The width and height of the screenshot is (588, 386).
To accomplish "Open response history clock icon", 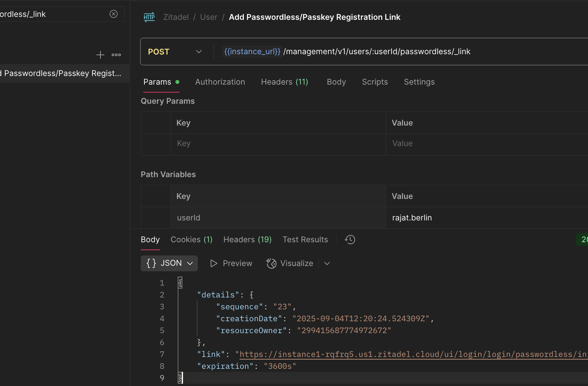I will pyautogui.click(x=350, y=240).
